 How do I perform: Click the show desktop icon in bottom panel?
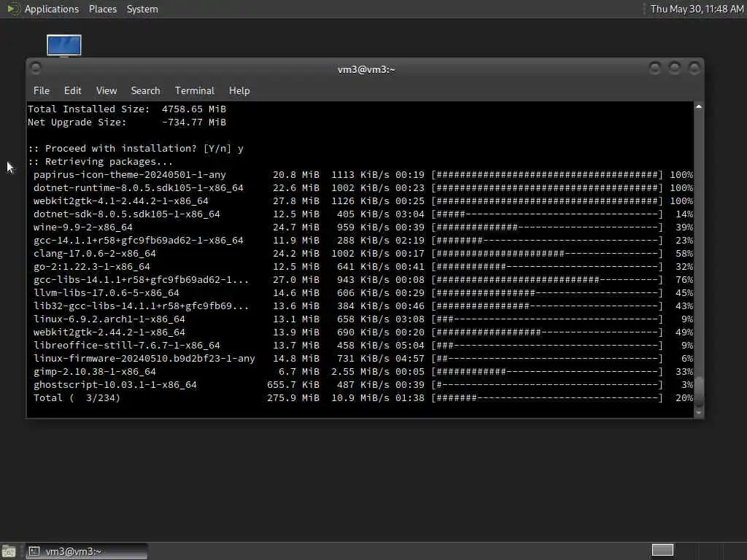point(9,551)
